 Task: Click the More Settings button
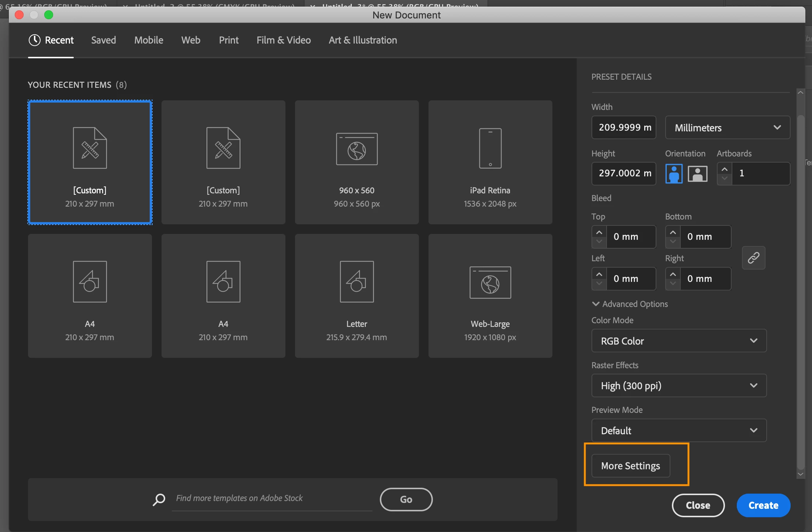pyautogui.click(x=630, y=466)
